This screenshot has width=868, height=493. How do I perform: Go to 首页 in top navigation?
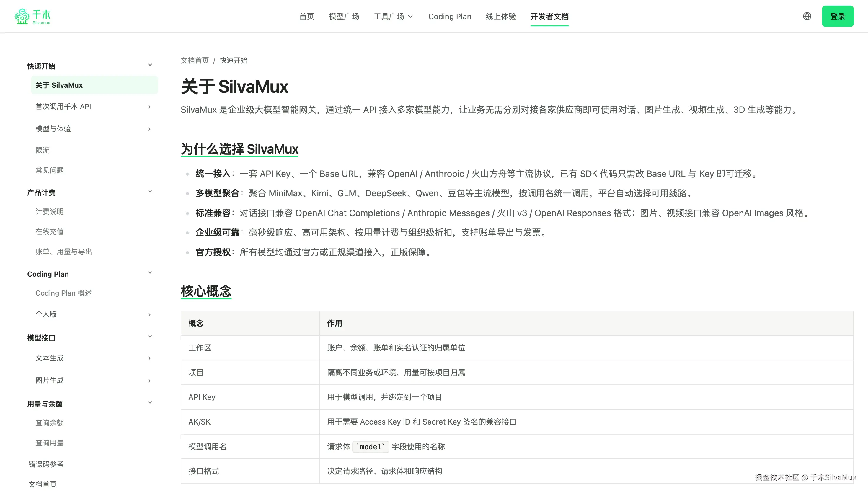coord(307,16)
